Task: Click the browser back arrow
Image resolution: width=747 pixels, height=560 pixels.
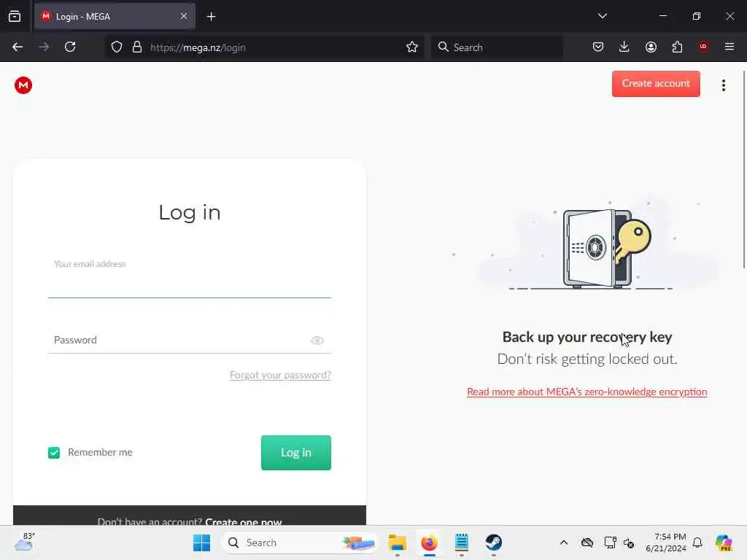Action: pos(18,47)
